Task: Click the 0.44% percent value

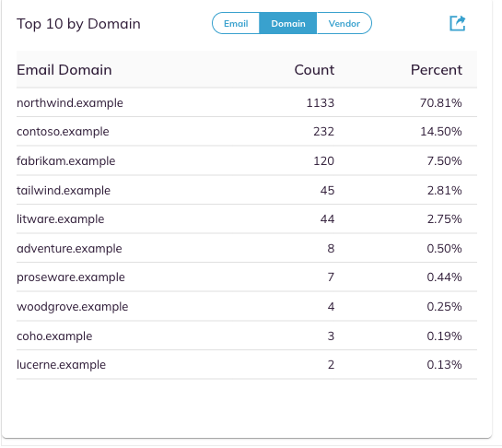Action: tap(444, 277)
